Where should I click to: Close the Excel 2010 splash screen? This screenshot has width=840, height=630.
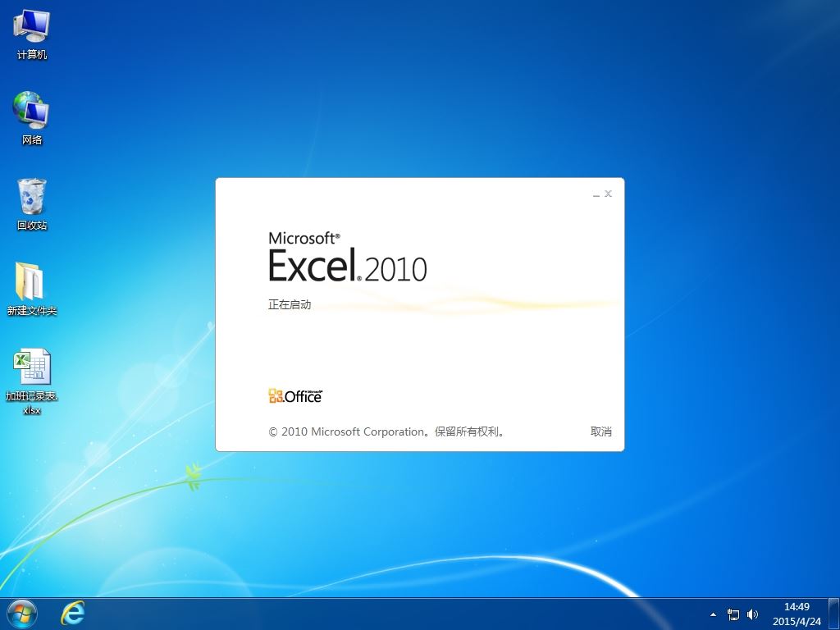point(608,194)
